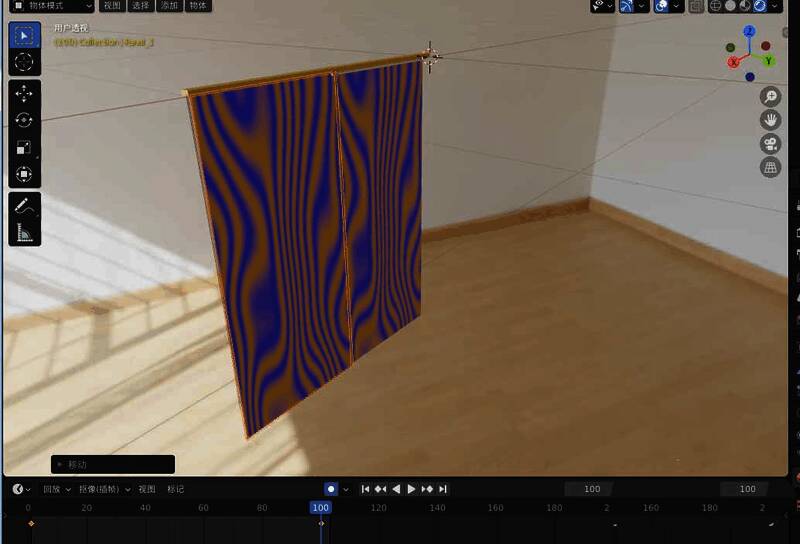Activate the Transform tool
This screenshot has width=800, height=544.
click(x=24, y=175)
